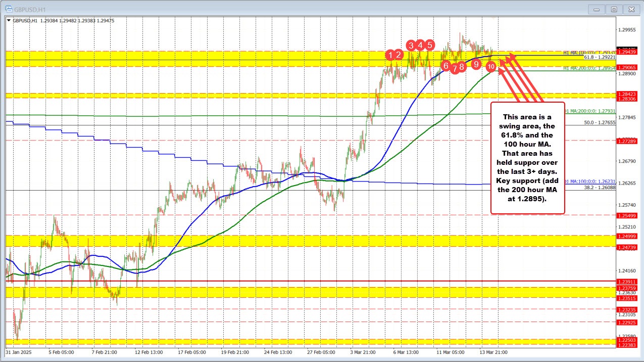This screenshot has height=362, width=644.
Task: Click marker 6 near the rising 200 hour MA
Action: pyautogui.click(x=445, y=66)
